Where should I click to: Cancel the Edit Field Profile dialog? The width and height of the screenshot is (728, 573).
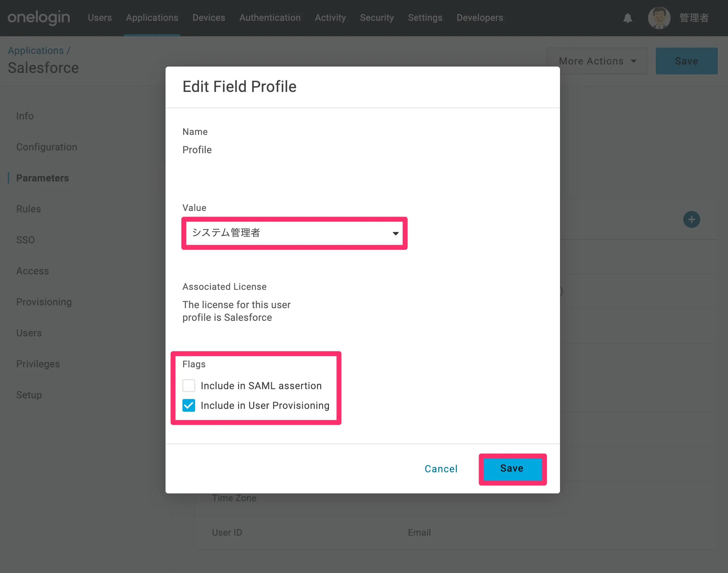pos(441,469)
